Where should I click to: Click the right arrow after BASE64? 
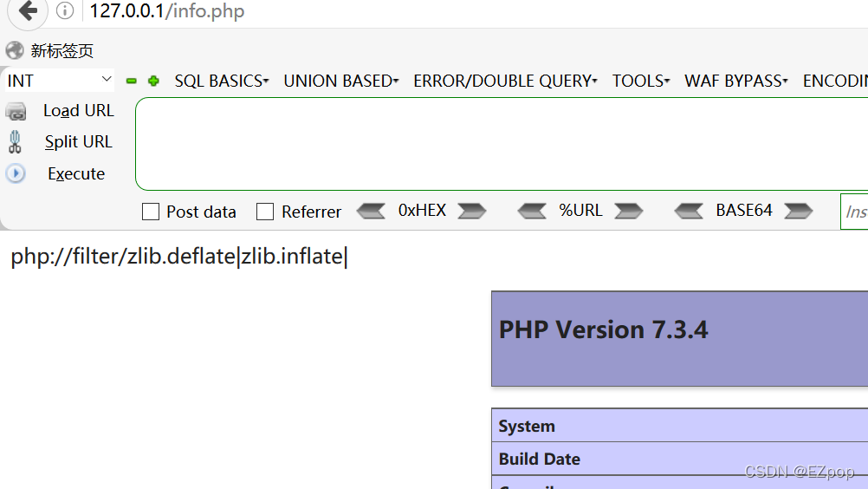(x=798, y=211)
